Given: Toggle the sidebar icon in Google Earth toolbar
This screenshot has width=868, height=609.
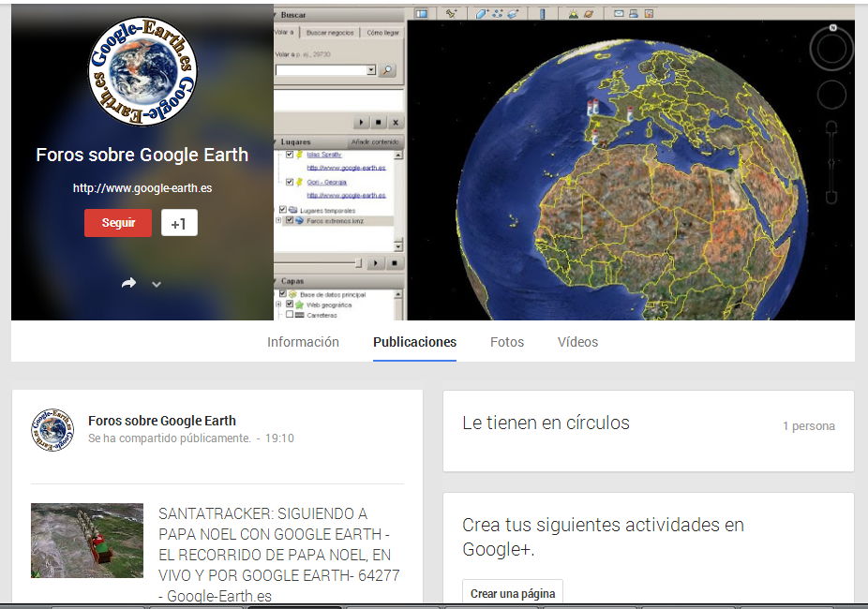Looking at the screenshot, I should [421, 14].
